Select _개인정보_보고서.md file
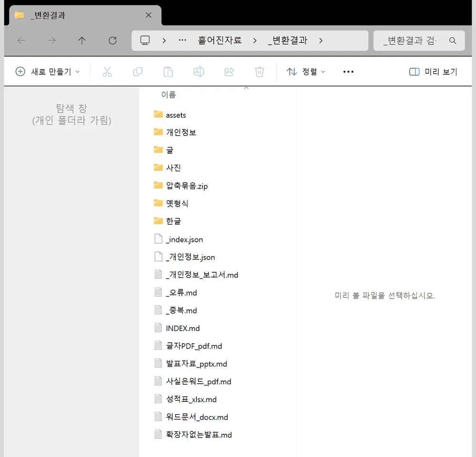 (x=196, y=275)
